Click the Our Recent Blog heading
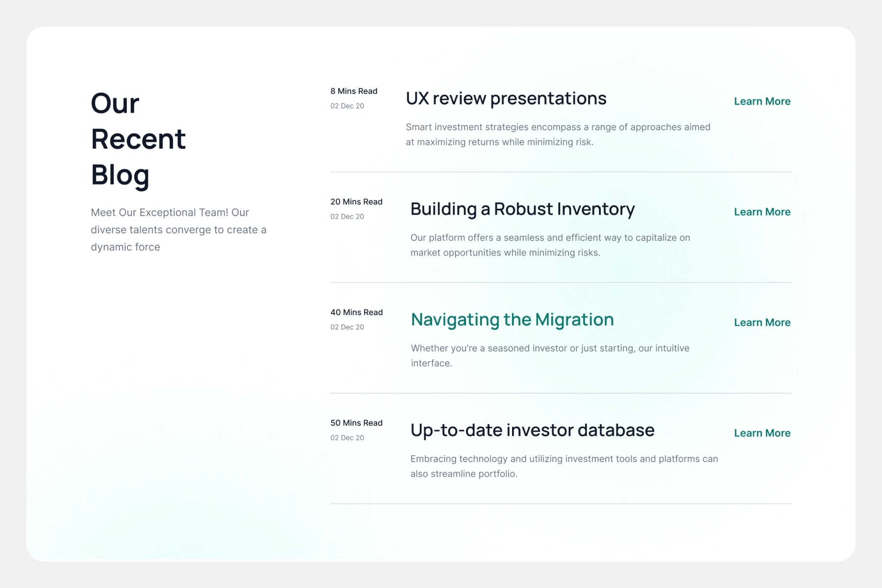The width and height of the screenshot is (882, 588). (138, 139)
